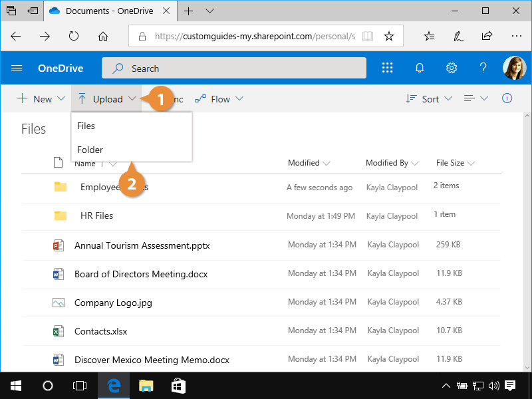Open Company Logo.jpg
This screenshot has width=532, height=399.
coord(113,303)
